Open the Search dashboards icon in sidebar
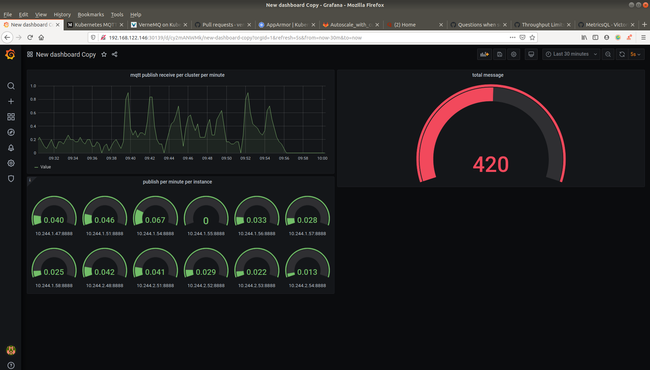The image size is (650, 370). tap(11, 86)
